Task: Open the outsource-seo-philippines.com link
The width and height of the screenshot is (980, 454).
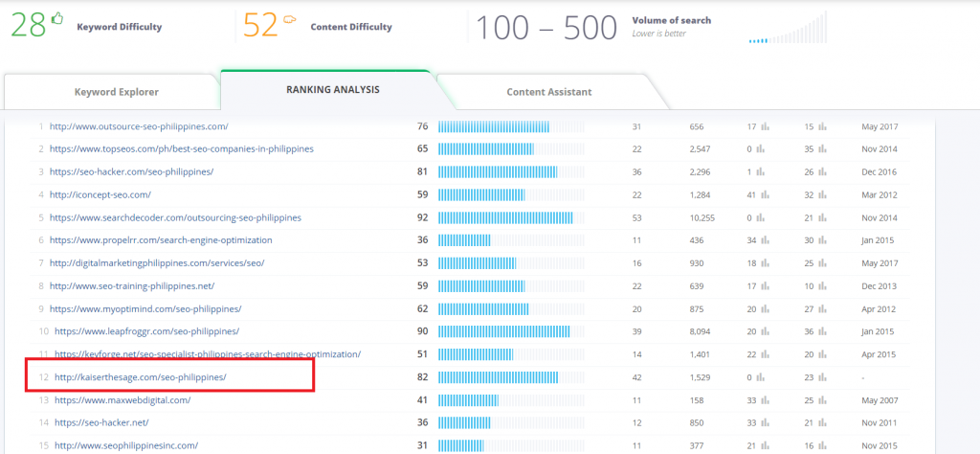Action: coord(139,126)
